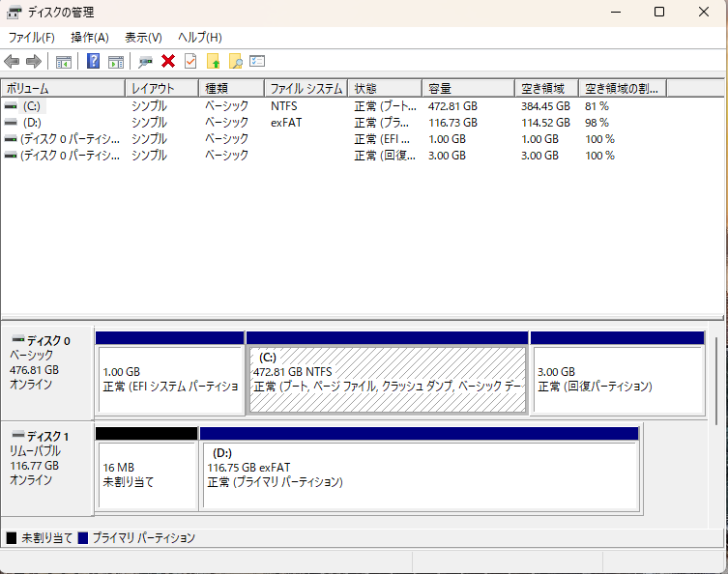
Task: Select the (C:) 472.81 GB NTFS partition block
Action: click(x=388, y=373)
